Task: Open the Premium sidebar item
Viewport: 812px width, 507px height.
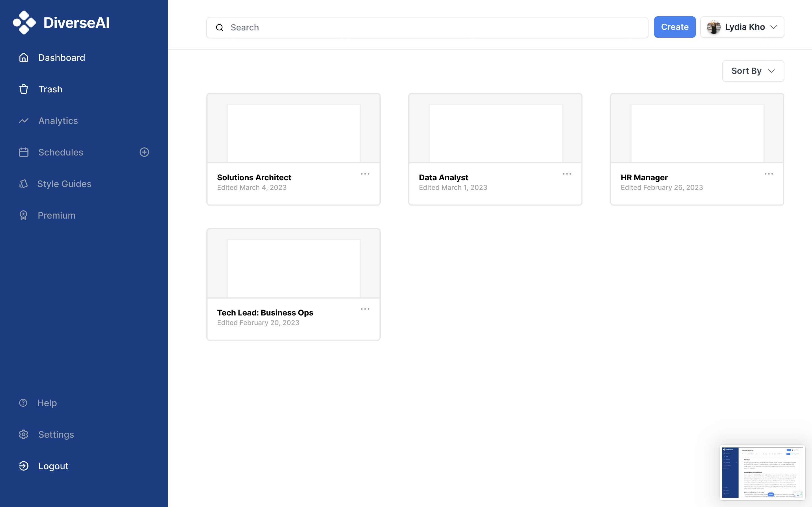Action: [x=56, y=215]
